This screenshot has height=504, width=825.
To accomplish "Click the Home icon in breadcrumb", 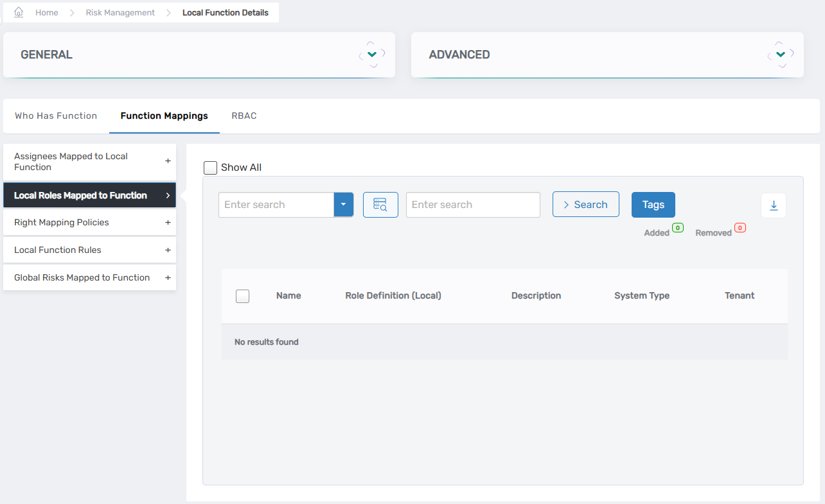I will [x=19, y=12].
